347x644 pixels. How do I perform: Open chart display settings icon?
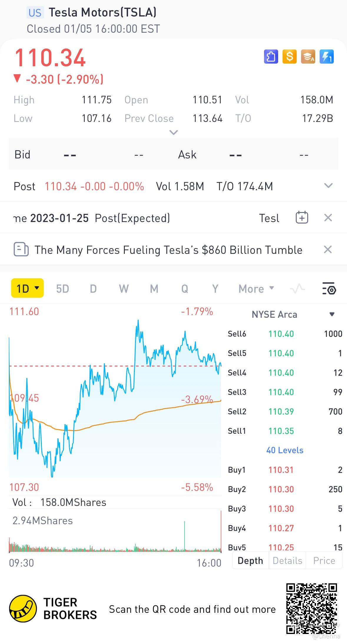point(329,289)
